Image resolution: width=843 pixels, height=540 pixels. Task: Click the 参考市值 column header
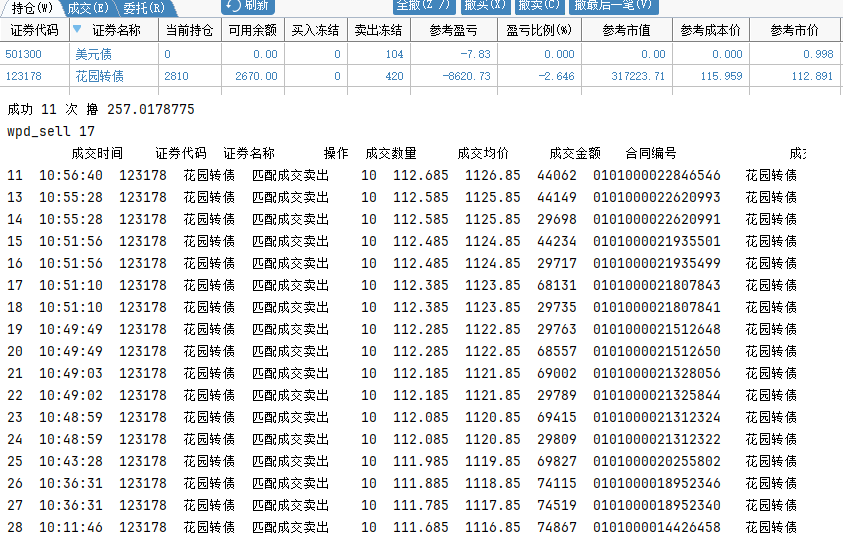coord(627,31)
